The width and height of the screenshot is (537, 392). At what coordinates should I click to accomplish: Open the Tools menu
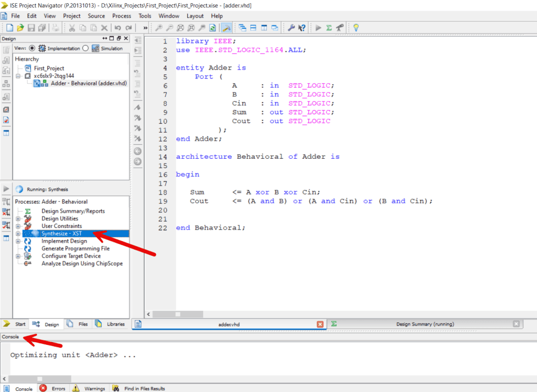tap(145, 16)
